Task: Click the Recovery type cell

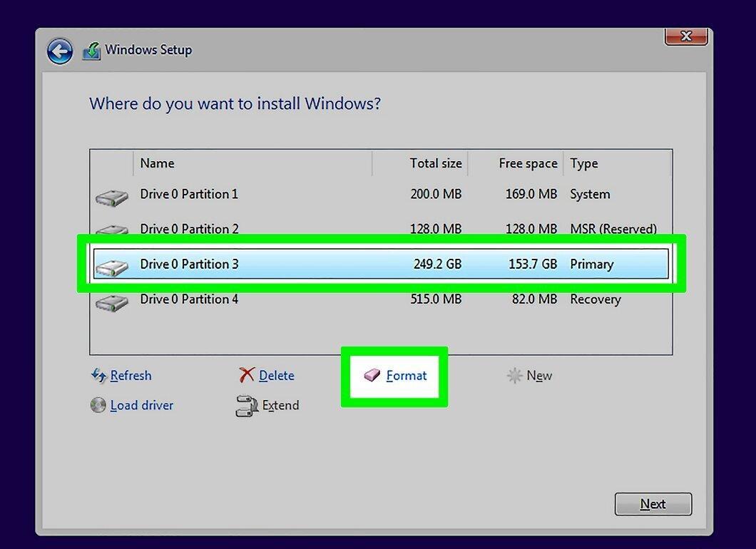Action: coord(596,299)
